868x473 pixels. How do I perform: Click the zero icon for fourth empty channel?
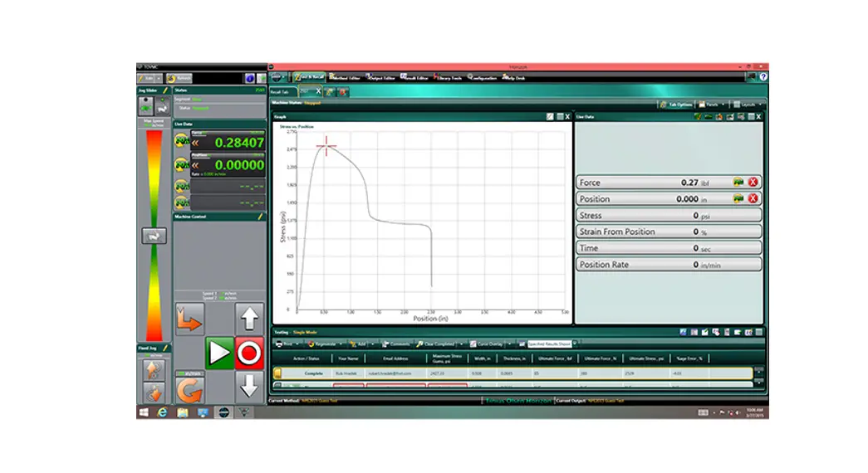tap(182, 202)
